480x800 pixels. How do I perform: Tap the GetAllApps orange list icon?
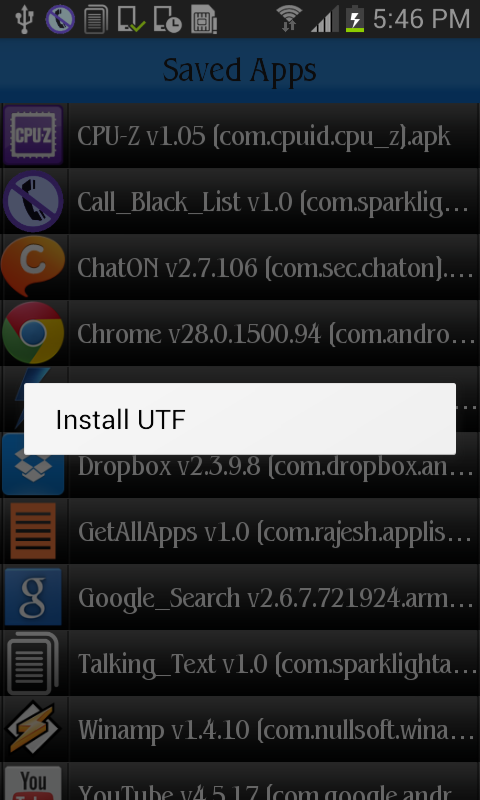(x=33, y=531)
